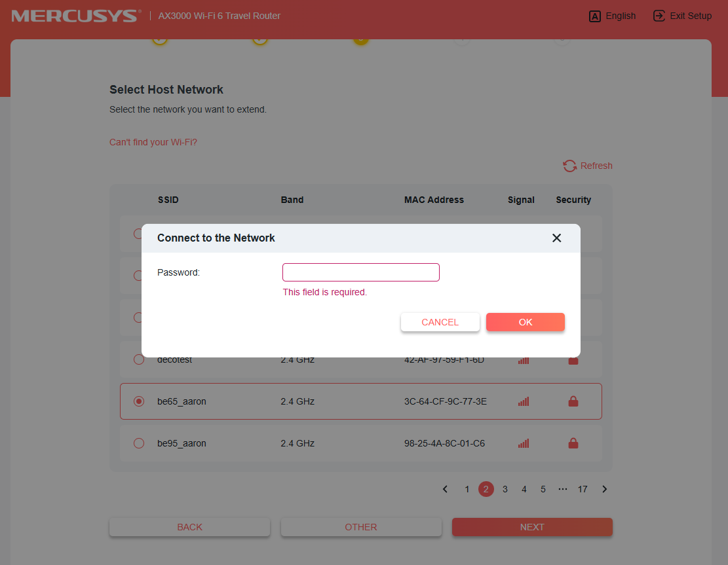The width and height of the screenshot is (728, 565).
Task: Click the SSID column header
Action: pyautogui.click(x=168, y=200)
